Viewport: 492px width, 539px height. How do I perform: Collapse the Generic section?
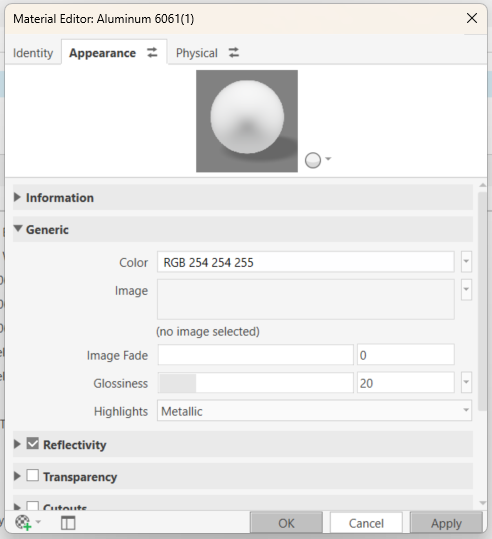click(x=18, y=228)
